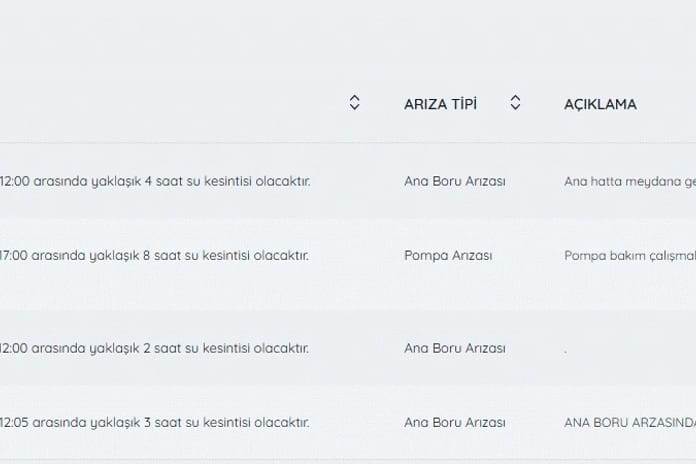Click Ana Boru Arızası in the third row

[454, 349]
